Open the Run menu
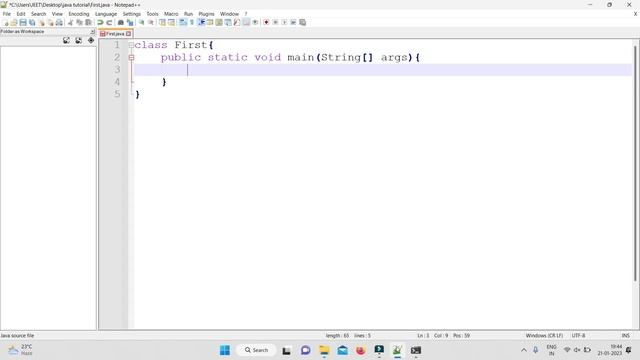640x360 pixels. [188, 14]
